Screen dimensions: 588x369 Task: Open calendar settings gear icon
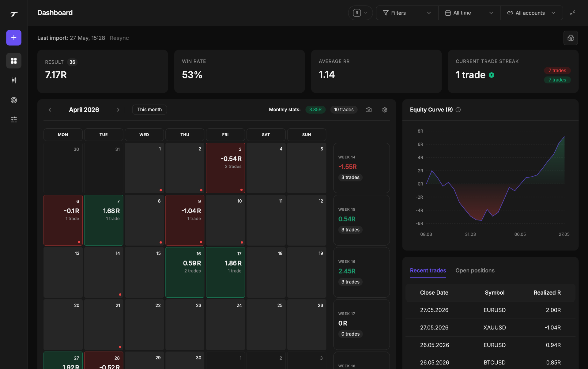(385, 110)
